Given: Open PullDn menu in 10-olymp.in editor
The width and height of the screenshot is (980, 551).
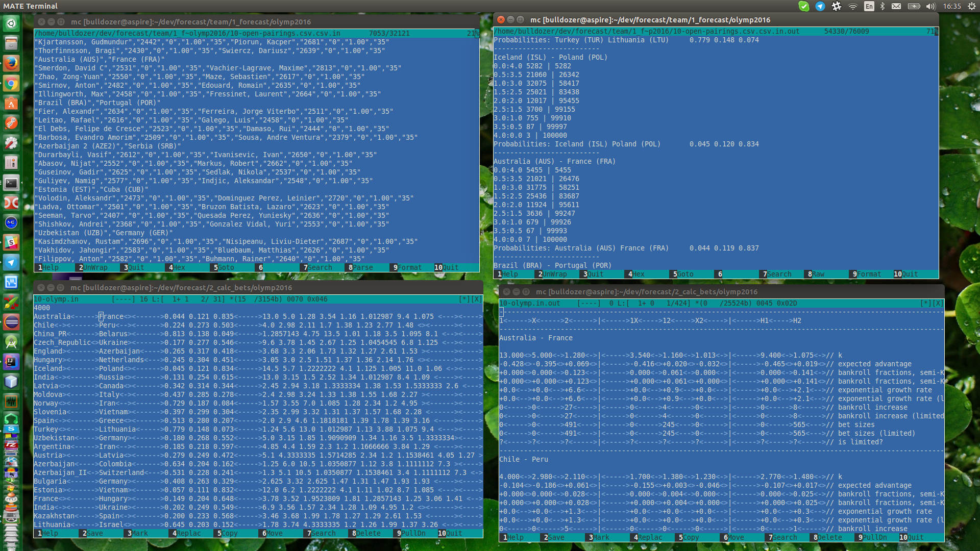Looking at the screenshot, I should [412, 533].
